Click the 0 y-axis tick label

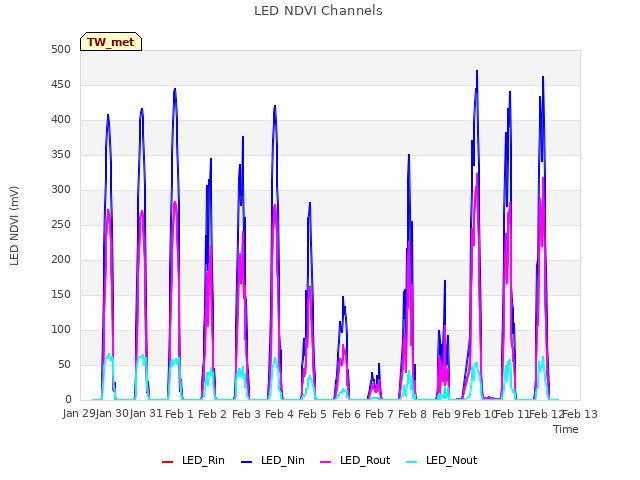point(68,400)
